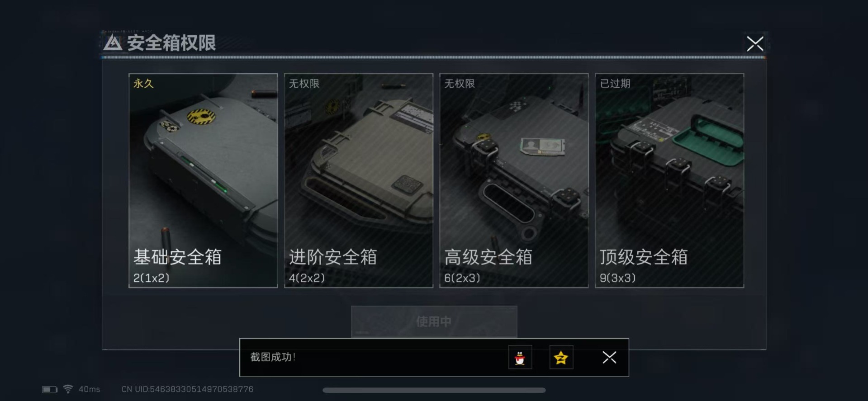868x401 pixels.
Task: Share screenshot to Qzone star icon
Action: [561, 358]
